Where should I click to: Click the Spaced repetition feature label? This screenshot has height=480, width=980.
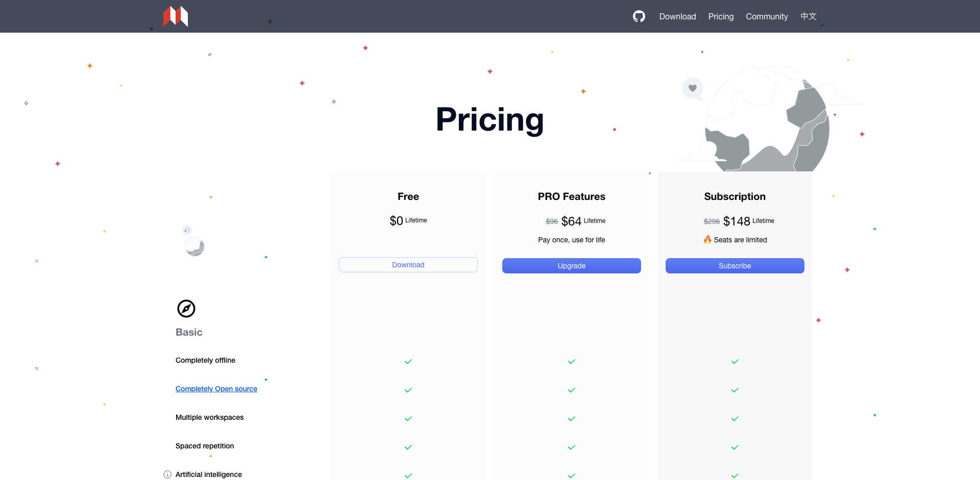(x=205, y=446)
